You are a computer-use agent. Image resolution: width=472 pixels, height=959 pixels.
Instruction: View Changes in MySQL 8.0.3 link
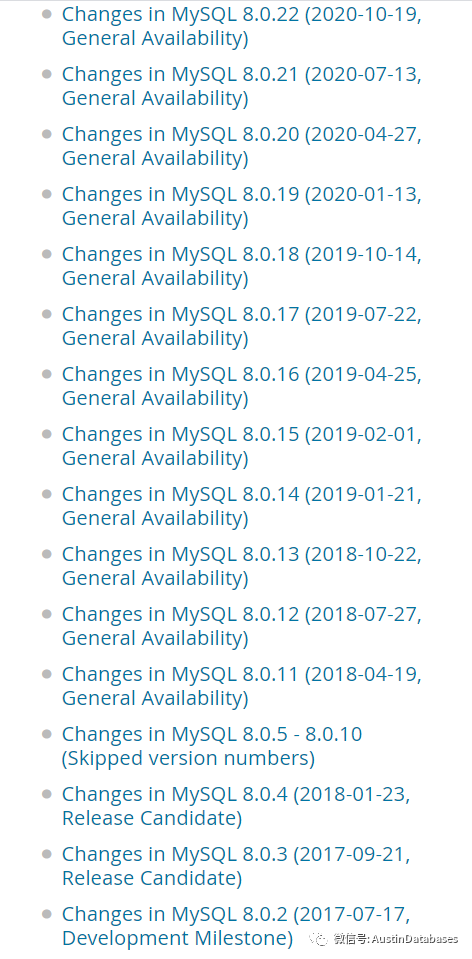[x=236, y=865]
